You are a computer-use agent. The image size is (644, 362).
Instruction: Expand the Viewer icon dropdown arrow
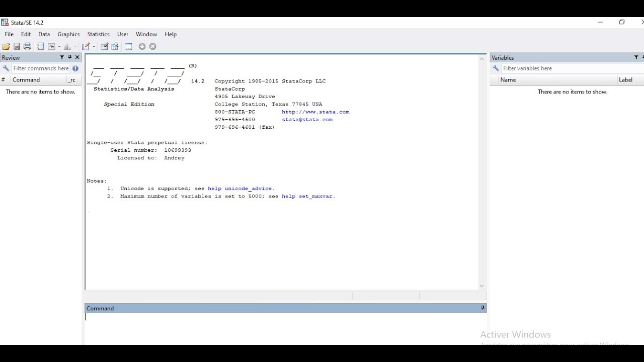(59, 47)
